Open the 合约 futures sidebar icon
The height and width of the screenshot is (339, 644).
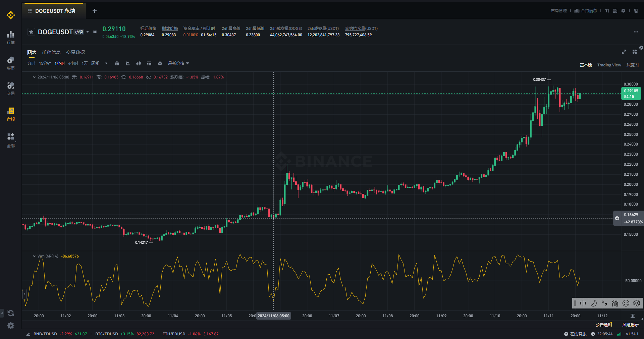(x=11, y=114)
